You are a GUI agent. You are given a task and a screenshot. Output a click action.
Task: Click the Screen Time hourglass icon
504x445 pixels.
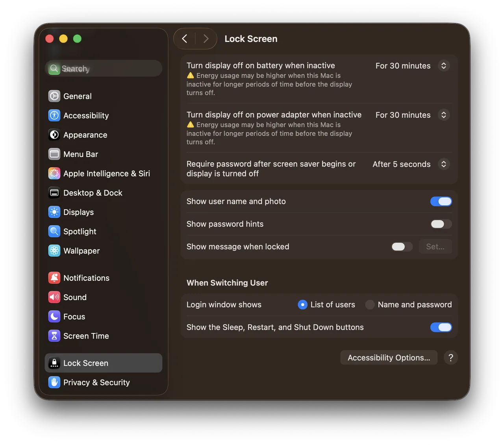point(54,336)
